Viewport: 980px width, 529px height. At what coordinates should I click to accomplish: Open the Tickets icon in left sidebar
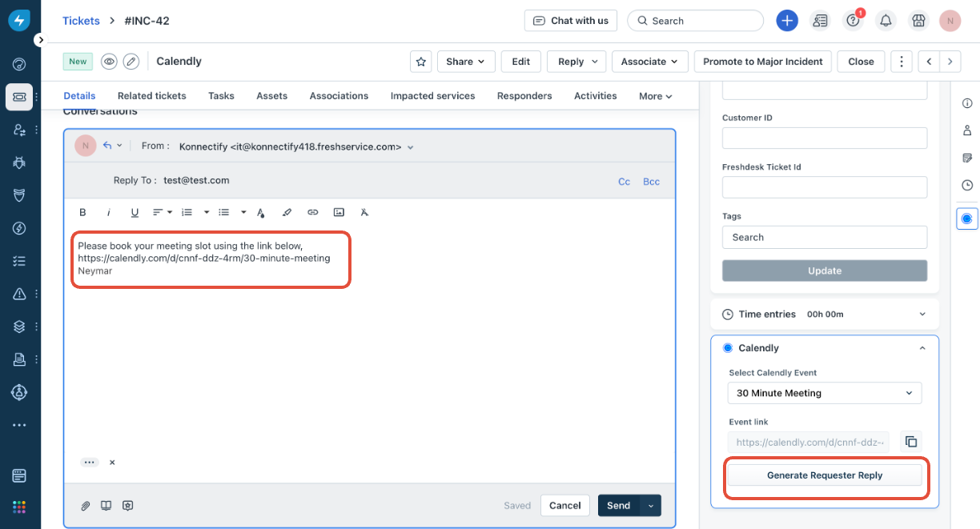19,97
